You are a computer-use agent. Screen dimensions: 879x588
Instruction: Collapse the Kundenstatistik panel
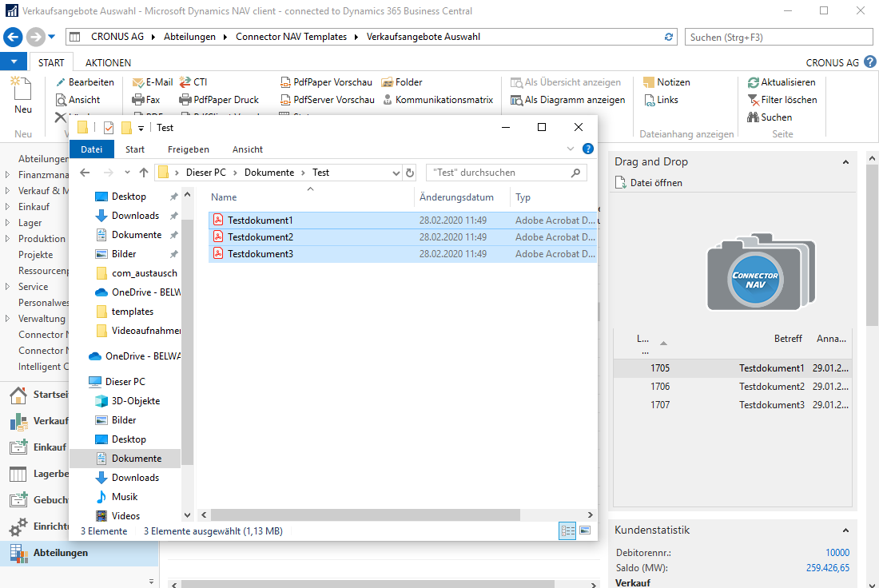point(845,530)
